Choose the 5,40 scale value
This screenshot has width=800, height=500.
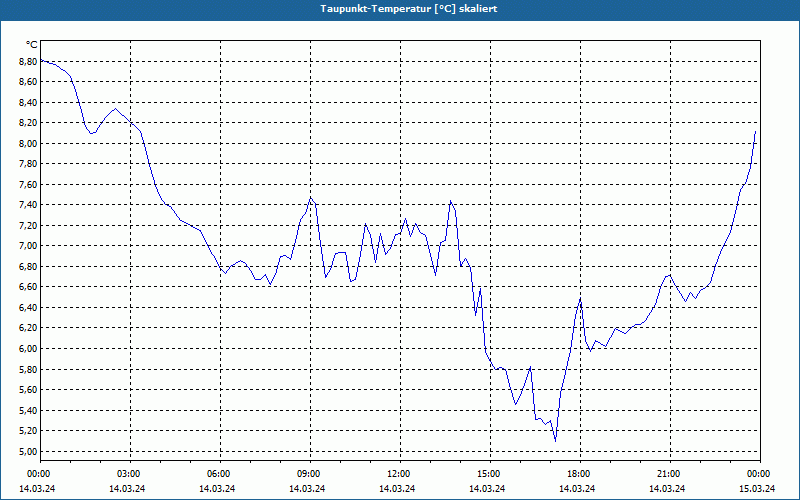(x=28, y=411)
